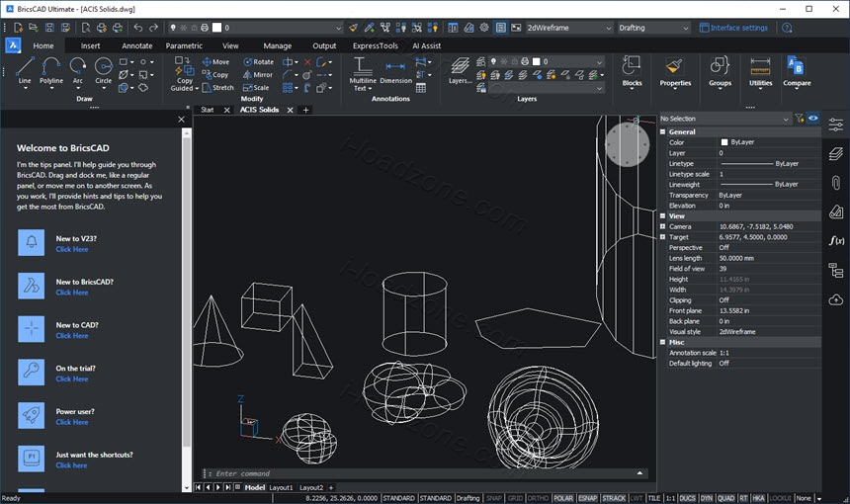Open the 2dWireframe visual style dropdown
The width and height of the screenshot is (850, 504).
click(x=569, y=28)
